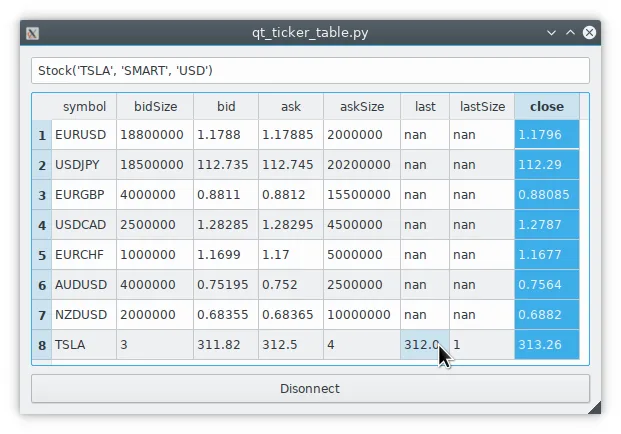Click the EURUSD last cell showing nan
Viewport: 621px width, 434px height.
(425, 135)
